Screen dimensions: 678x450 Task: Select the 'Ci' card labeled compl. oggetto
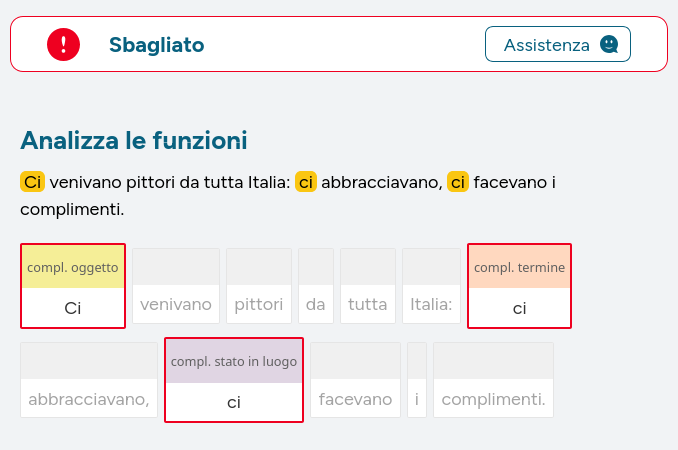[73, 286]
